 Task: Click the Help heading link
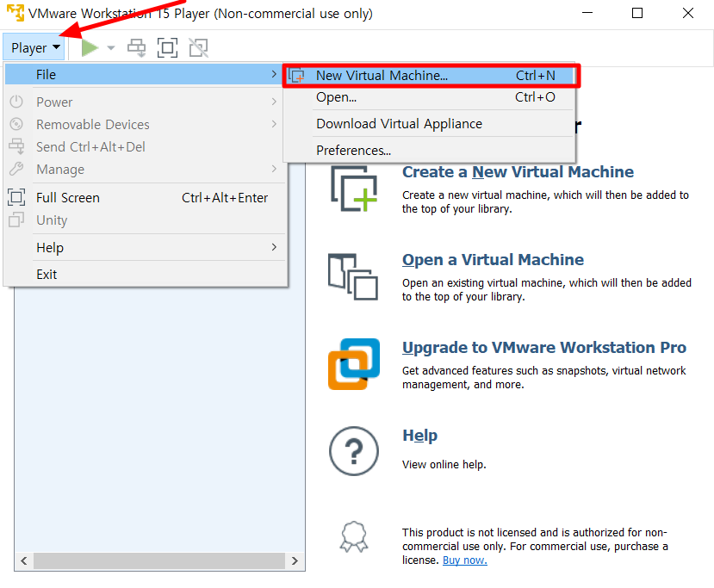pos(419,436)
